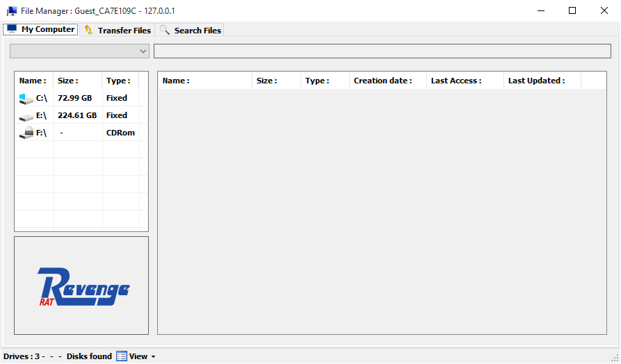
Task: Select the "CDRom" type cell
Action: coord(120,133)
